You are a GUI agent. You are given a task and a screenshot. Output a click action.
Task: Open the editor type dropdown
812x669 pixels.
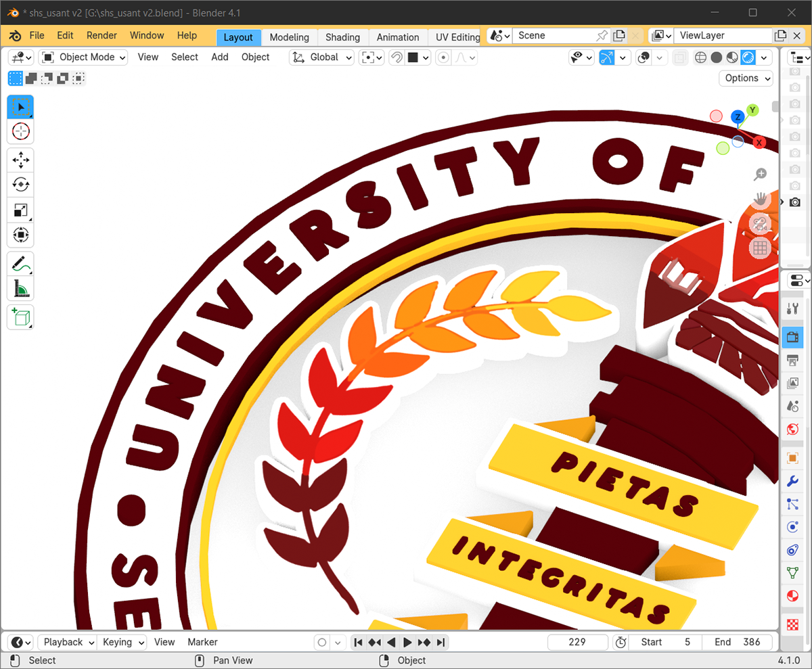click(x=21, y=57)
